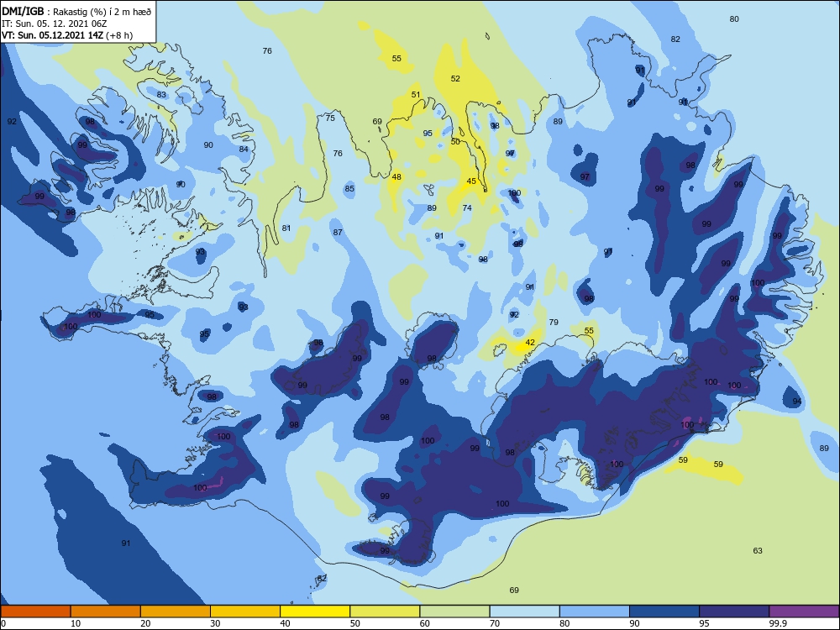This screenshot has height=630, width=840.
Task: Click the legend tick label 20
Action: [145, 623]
